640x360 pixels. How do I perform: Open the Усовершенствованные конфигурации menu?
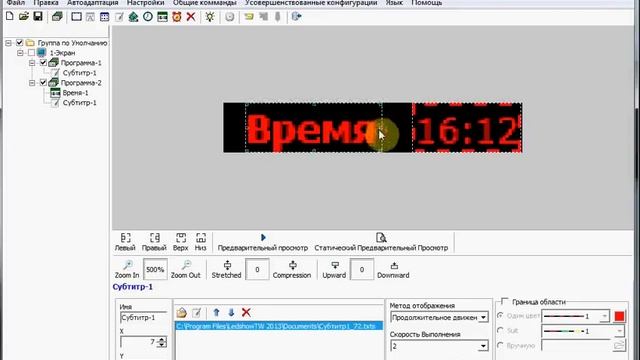(311, 3)
